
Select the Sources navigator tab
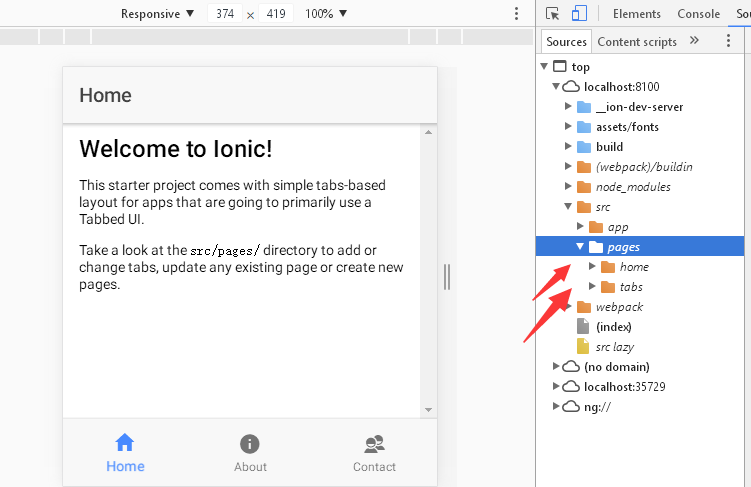click(566, 42)
